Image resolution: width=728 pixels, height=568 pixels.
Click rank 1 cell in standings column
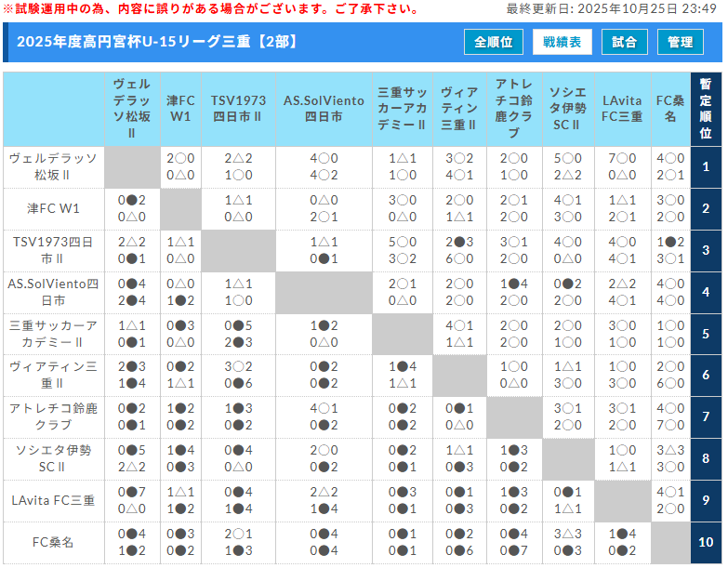point(706,167)
